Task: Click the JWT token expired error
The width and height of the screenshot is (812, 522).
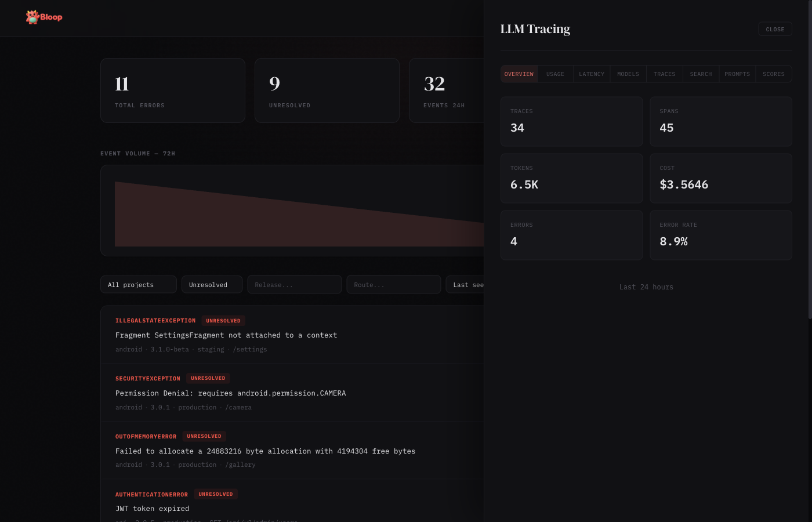Action: (x=152, y=508)
